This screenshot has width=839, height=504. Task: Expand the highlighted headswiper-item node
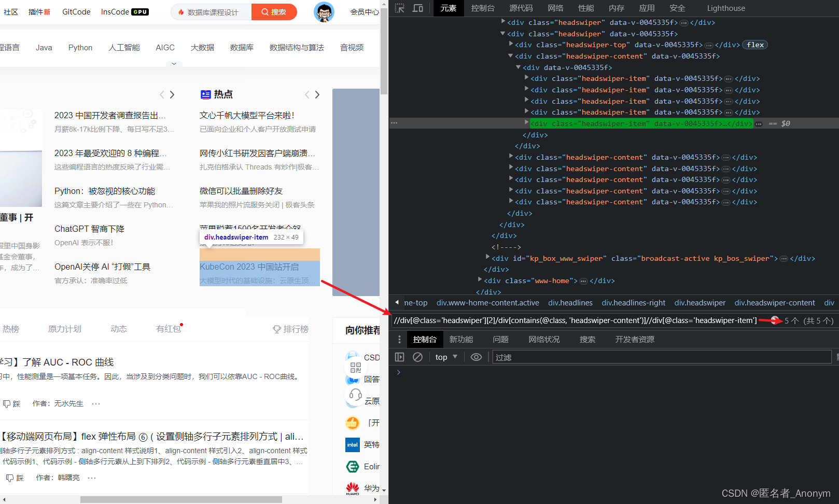point(526,123)
